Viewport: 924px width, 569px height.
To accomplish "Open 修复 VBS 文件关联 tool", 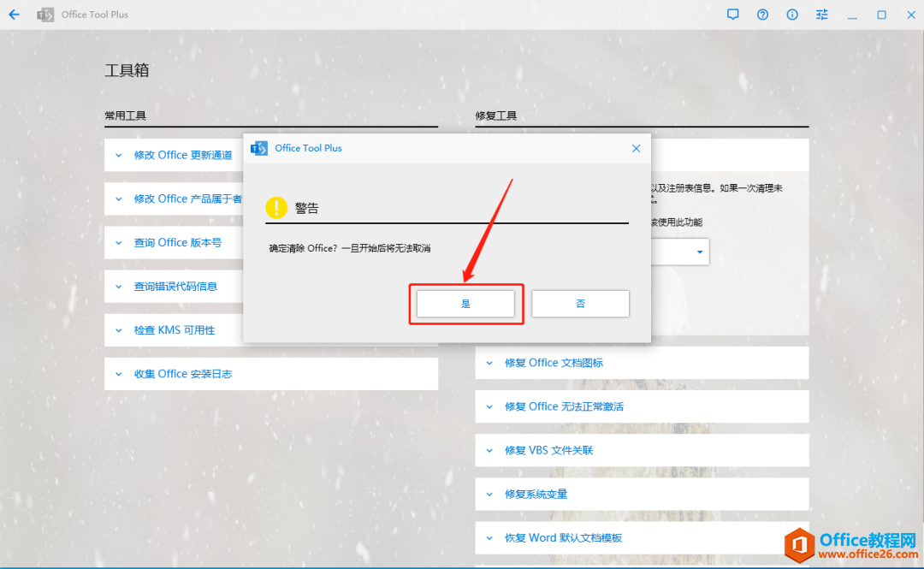I will pyautogui.click(x=642, y=450).
